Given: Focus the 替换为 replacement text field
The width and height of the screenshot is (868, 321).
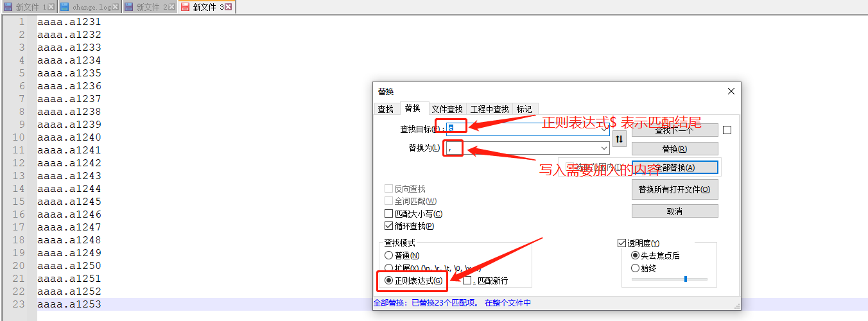Looking at the screenshot, I should [528, 148].
